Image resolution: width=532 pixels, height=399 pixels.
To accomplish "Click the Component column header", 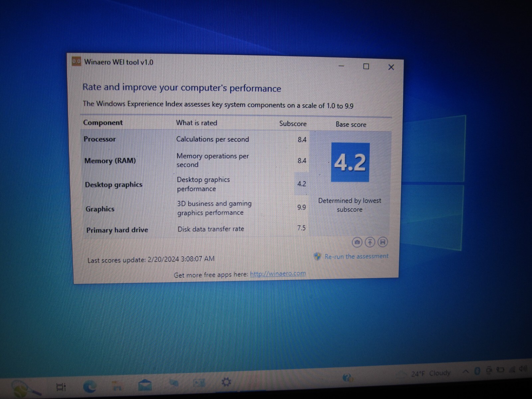I will [x=103, y=123].
